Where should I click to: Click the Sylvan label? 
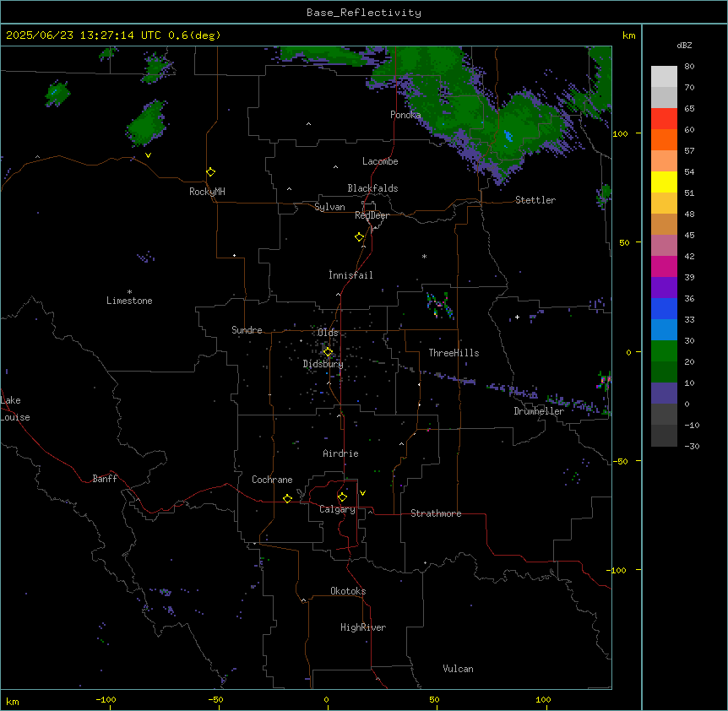(329, 207)
